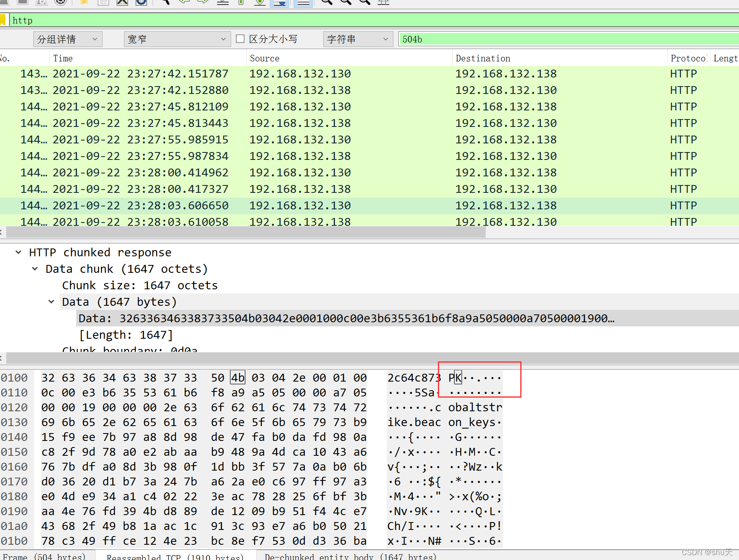Click the PK ASCII characters
The width and height of the screenshot is (739, 560).
[x=455, y=378]
